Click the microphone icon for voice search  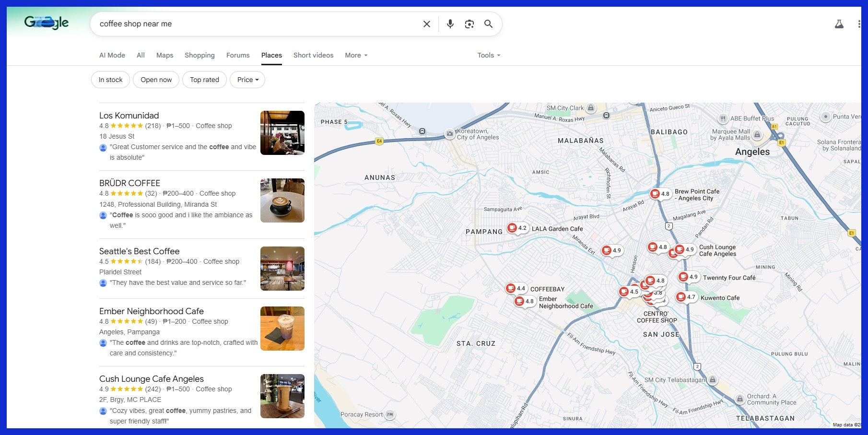tap(450, 24)
